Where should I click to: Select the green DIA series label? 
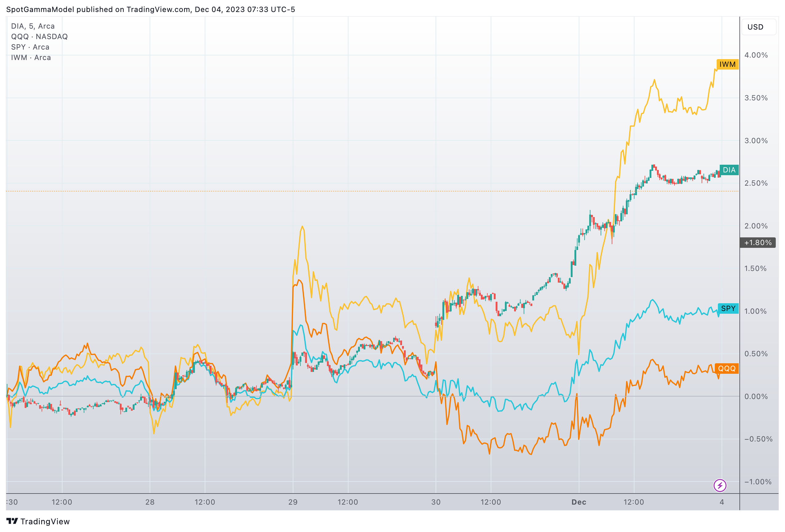pos(729,170)
